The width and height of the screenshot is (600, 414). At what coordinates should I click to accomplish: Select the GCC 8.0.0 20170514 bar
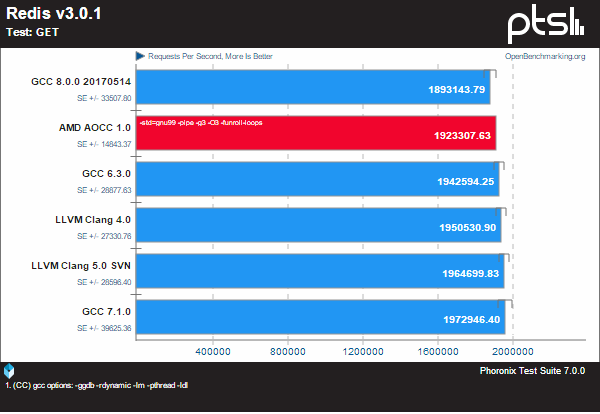tap(313, 87)
